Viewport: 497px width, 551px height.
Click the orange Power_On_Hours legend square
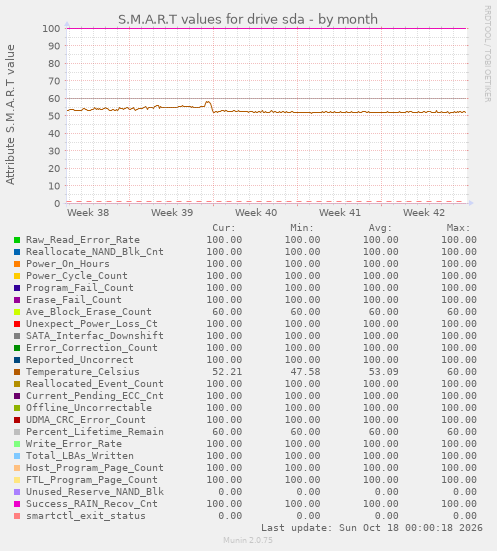pos(17,264)
